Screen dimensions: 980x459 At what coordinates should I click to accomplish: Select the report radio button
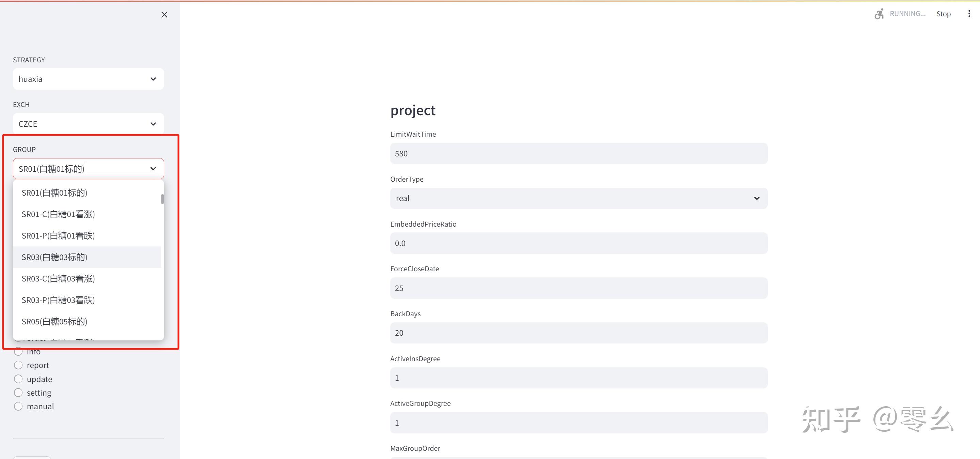[x=18, y=365]
